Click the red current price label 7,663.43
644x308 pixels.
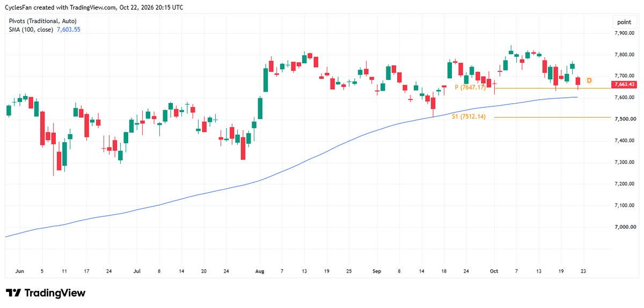pos(625,84)
